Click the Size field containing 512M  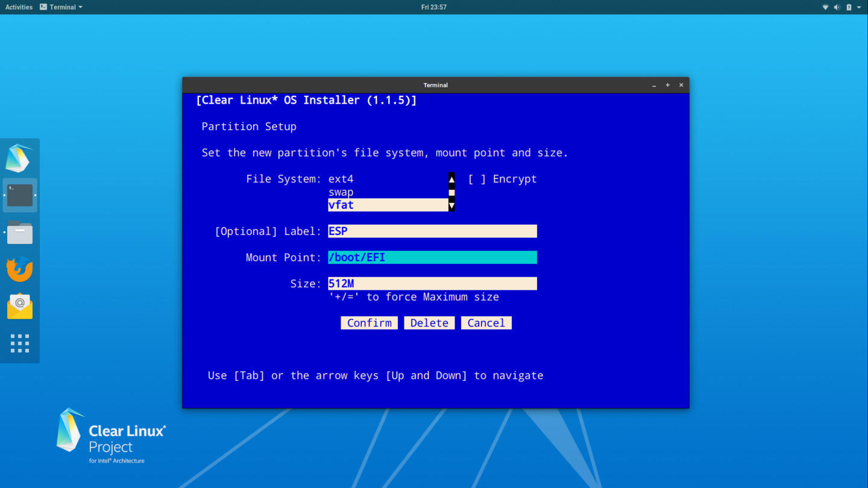[x=432, y=284]
